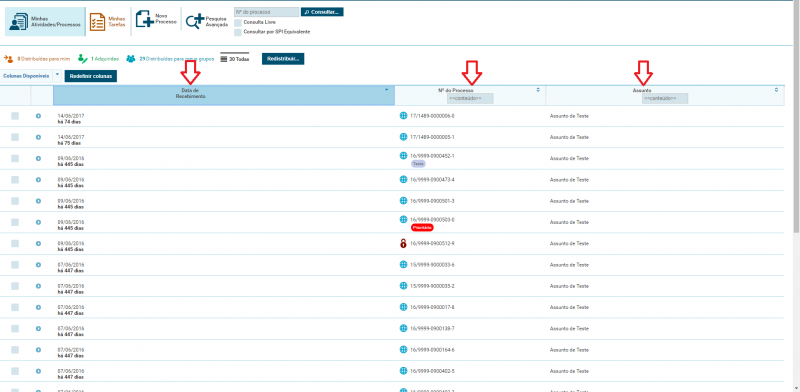Focus the Nº do processo search field
The width and height of the screenshot is (800, 392).
pos(266,12)
